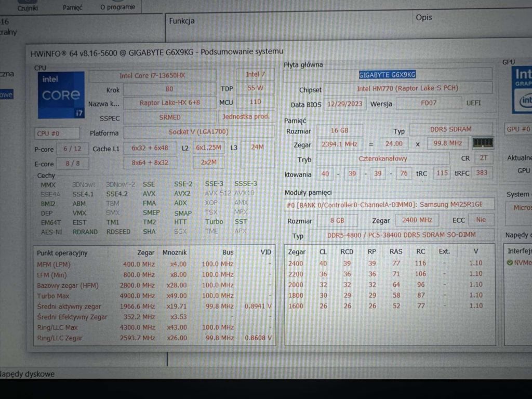Open the Czujniki toolbar item

click(x=28, y=8)
